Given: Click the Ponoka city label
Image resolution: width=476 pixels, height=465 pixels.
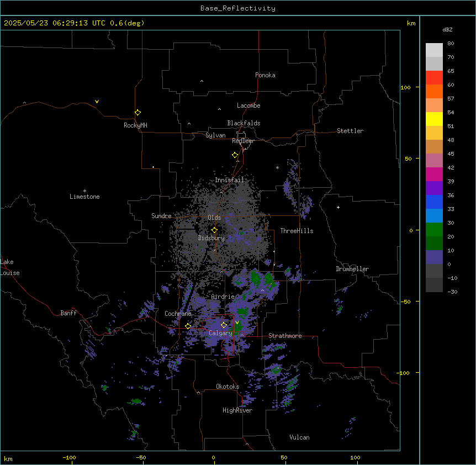Looking at the screenshot, I should pyautogui.click(x=265, y=75).
